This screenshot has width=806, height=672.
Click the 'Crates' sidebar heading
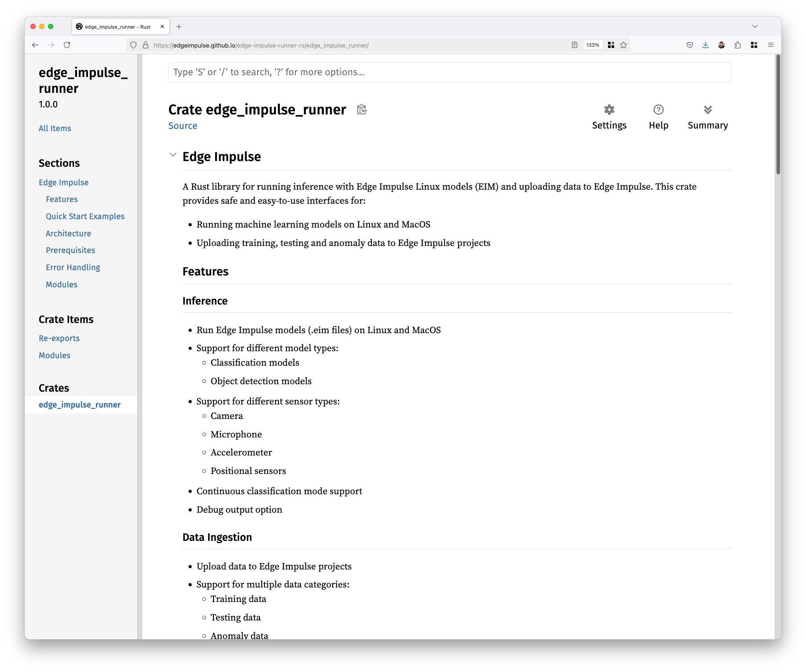tap(54, 388)
